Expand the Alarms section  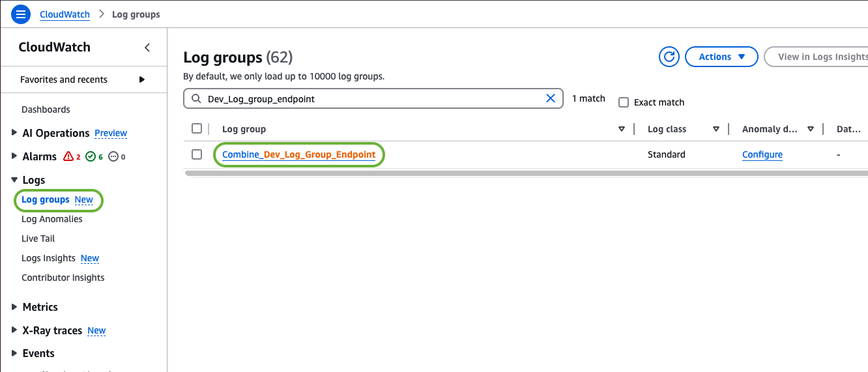pyautogui.click(x=15, y=156)
